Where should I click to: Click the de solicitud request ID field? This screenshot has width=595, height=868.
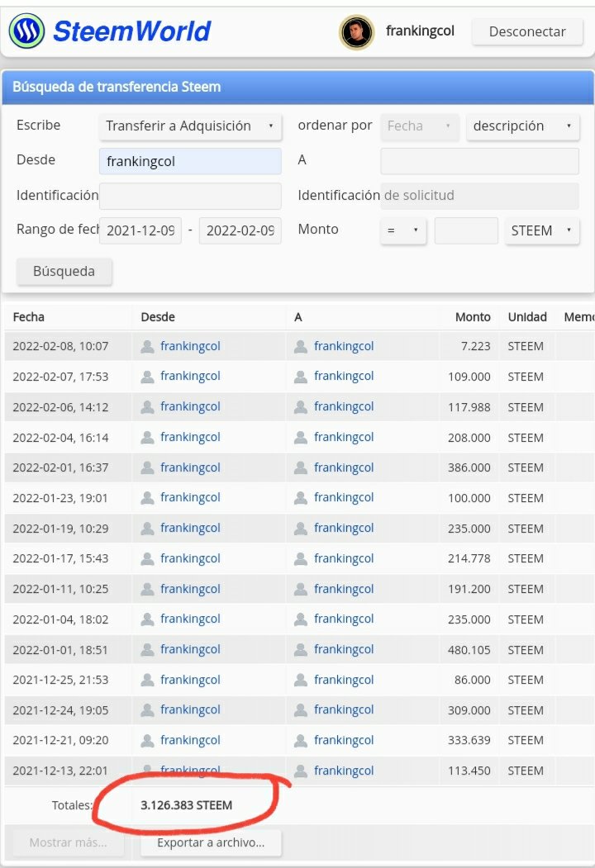(x=480, y=196)
